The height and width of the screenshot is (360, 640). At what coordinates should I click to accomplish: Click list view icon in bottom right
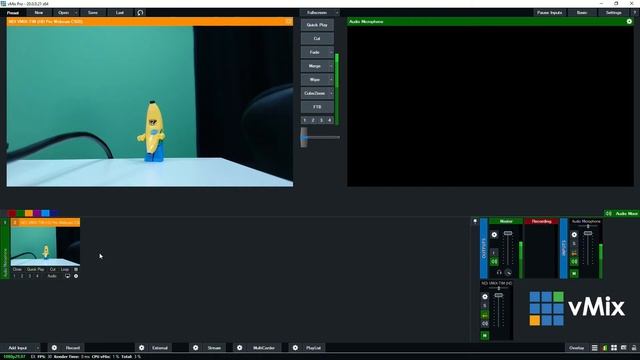(595, 348)
